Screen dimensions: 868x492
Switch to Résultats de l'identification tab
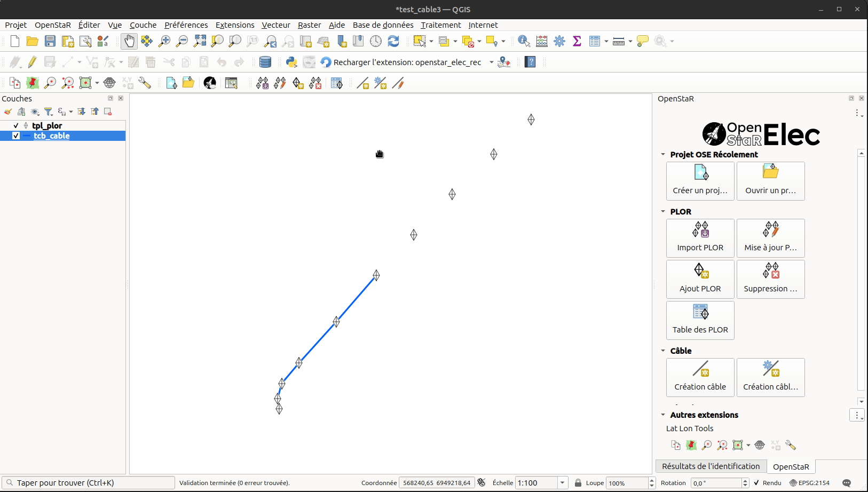pyautogui.click(x=711, y=466)
